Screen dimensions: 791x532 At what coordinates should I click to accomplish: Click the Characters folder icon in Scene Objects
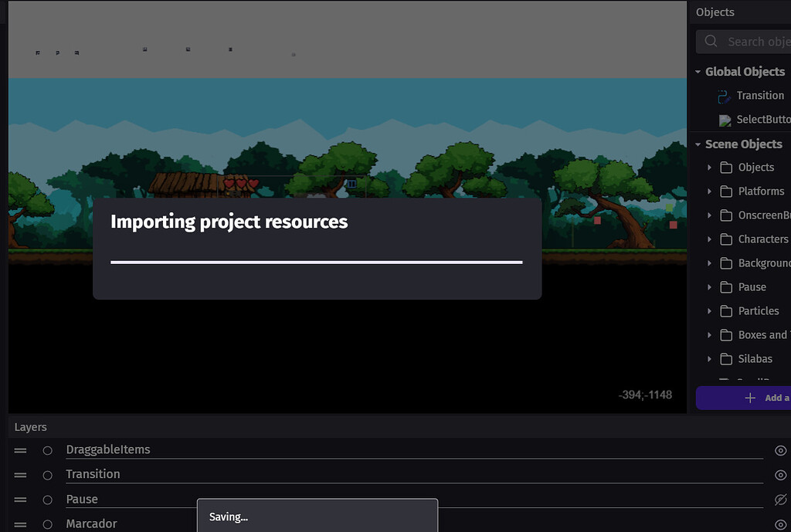pyautogui.click(x=725, y=239)
